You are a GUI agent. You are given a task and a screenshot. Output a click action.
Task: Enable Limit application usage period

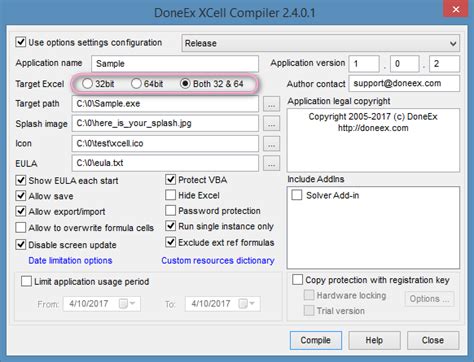click(26, 281)
